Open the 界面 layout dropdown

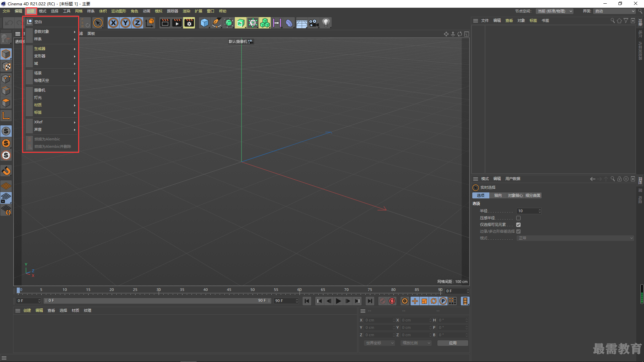pos(614,11)
